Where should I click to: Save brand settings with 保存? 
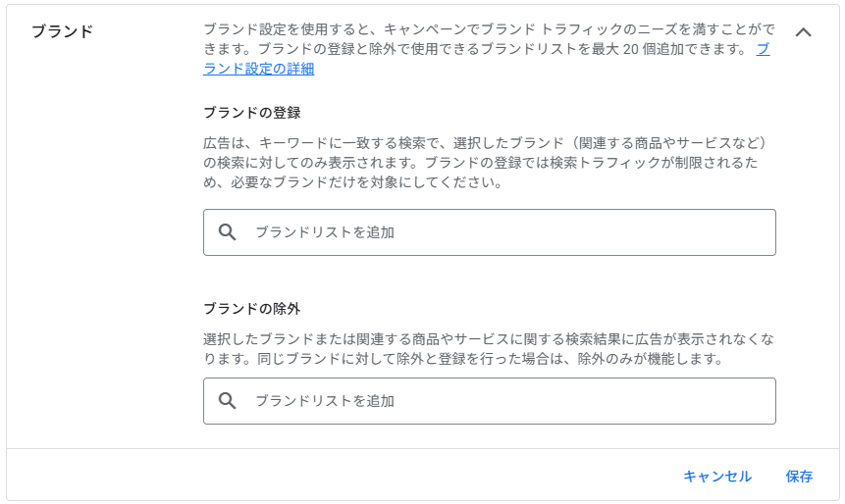799,477
